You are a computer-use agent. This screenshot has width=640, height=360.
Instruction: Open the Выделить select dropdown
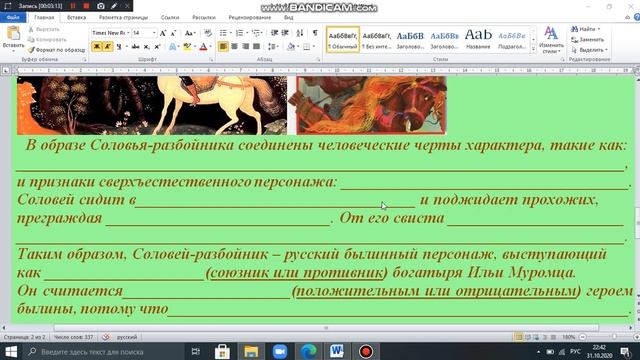coord(589,50)
